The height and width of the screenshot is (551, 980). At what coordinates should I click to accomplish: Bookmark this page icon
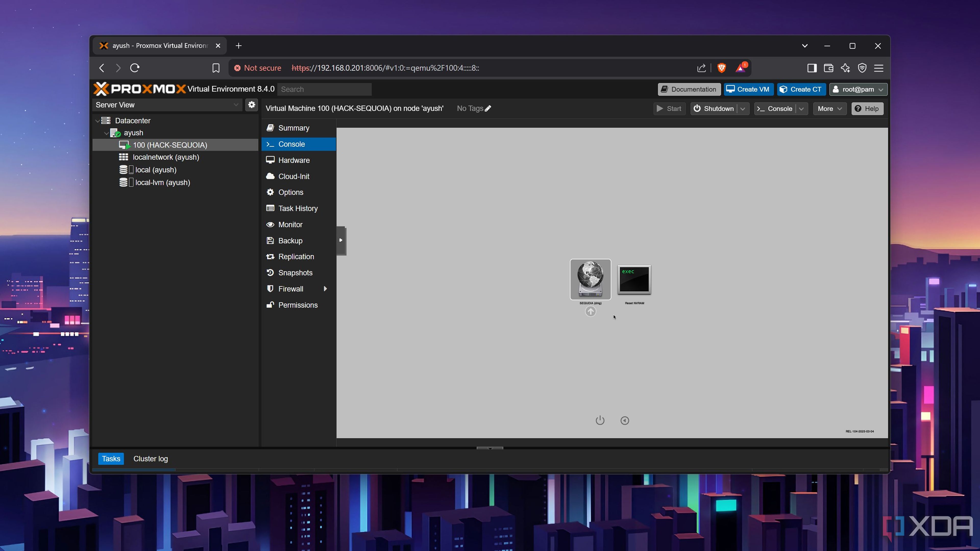216,68
